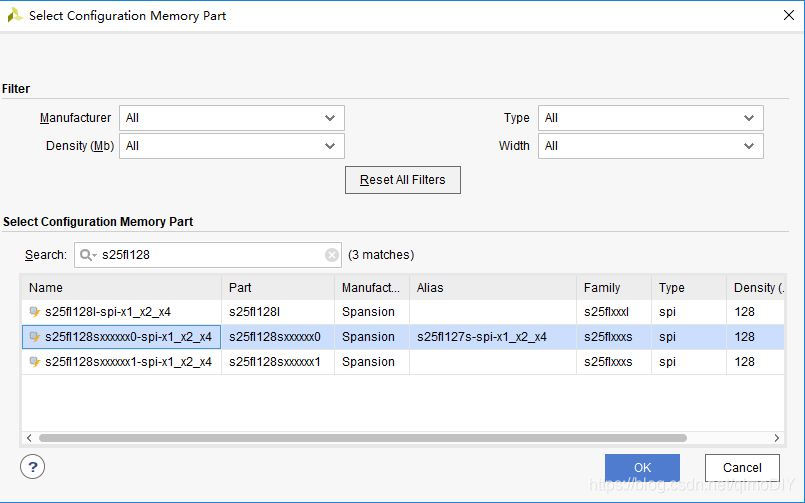The width and height of the screenshot is (805, 503).
Task: Click the horizontal scrollbar under the table
Action: click(362, 438)
